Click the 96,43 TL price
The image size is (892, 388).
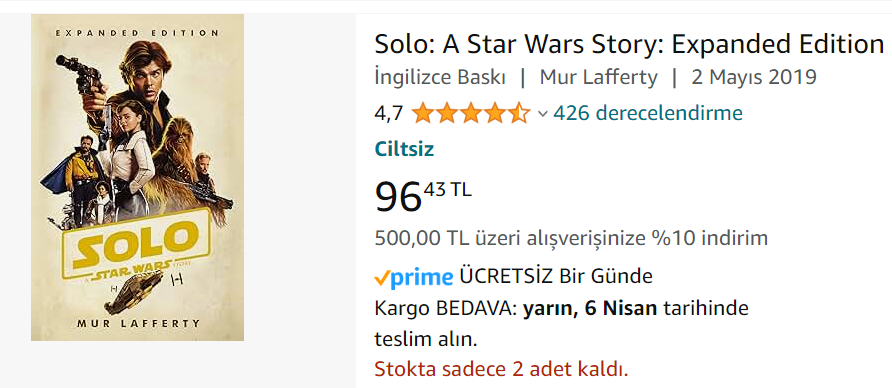pos(423,196)
